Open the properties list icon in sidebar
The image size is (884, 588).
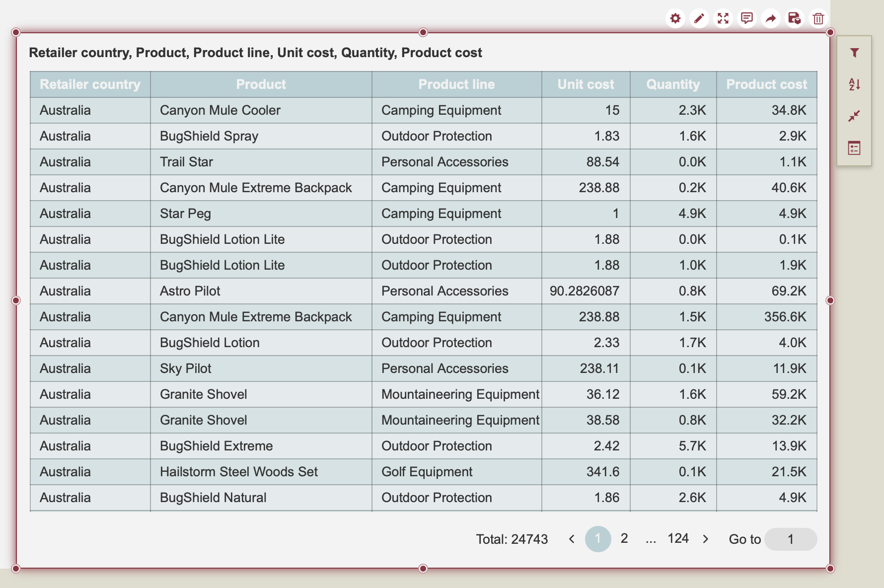click(854, 148)
